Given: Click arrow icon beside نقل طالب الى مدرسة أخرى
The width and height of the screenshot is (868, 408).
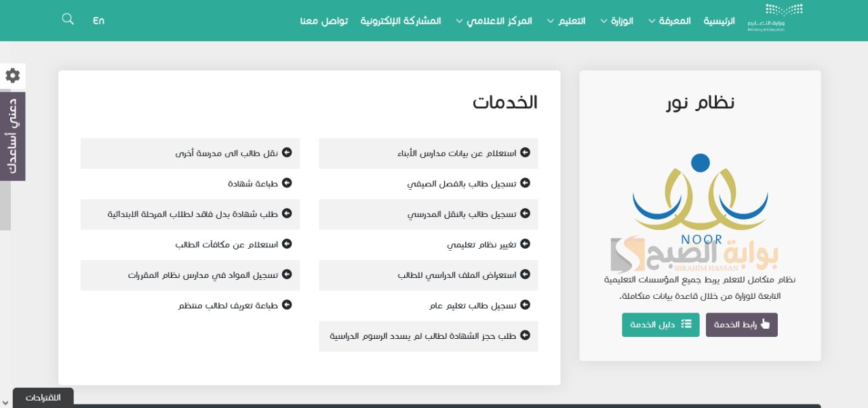Looking at the screenshot, I should tap(287, 153).
